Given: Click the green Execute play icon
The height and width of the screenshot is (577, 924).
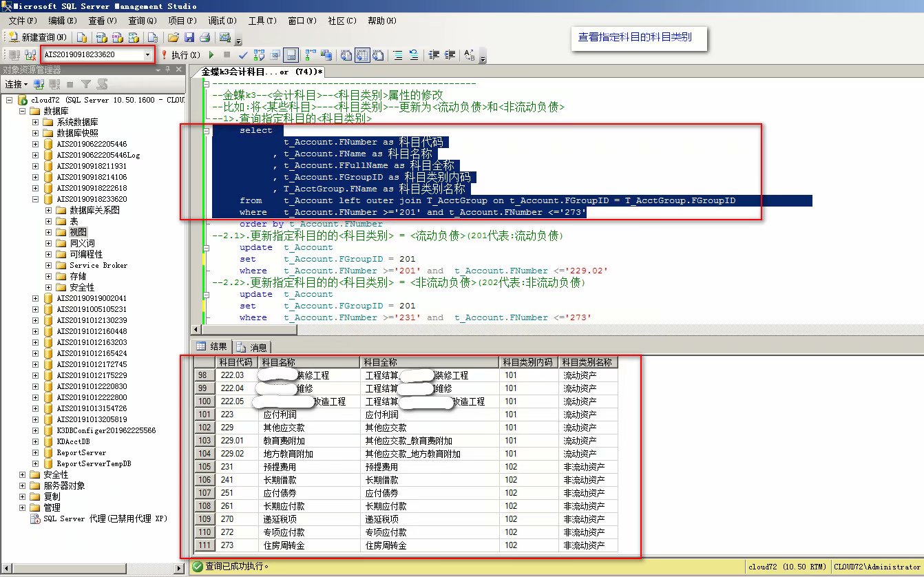Looking at the screenshot, I should [x=211, y=55].
